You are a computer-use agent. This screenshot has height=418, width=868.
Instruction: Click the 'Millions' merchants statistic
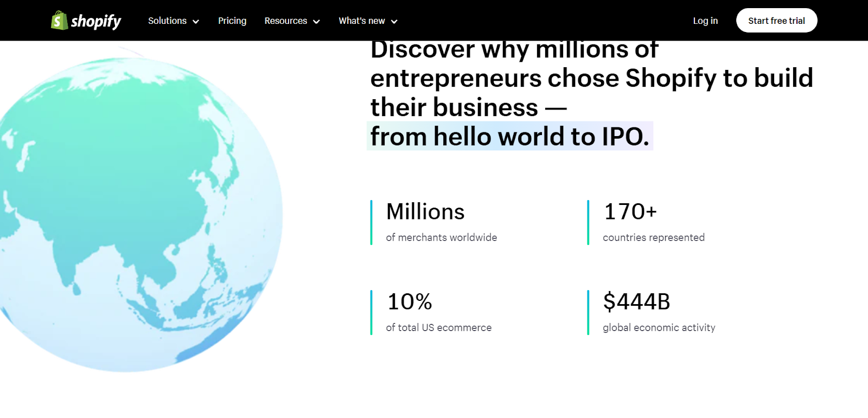[x=425, y=211]
